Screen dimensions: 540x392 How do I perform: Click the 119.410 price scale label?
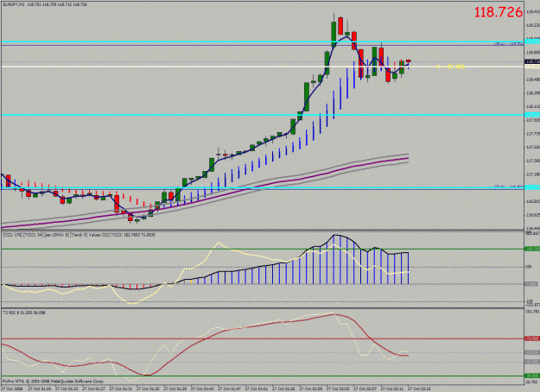click(x=533, y=12)
